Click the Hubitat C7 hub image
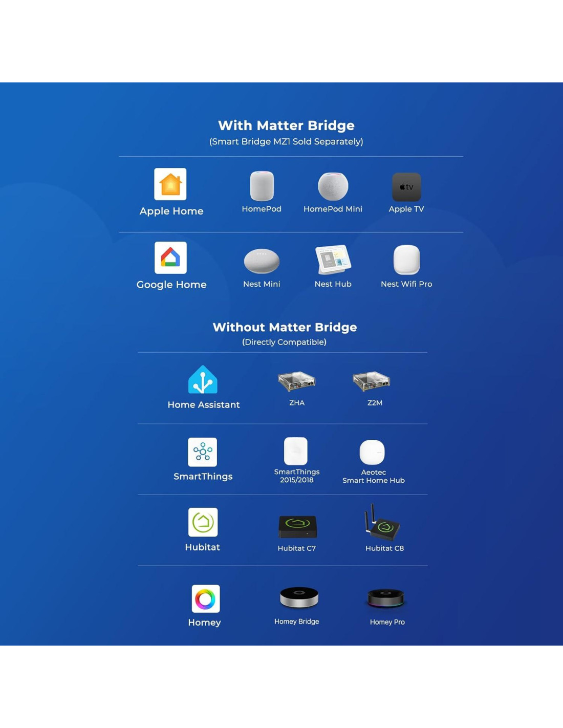 [x=297, y=526]
